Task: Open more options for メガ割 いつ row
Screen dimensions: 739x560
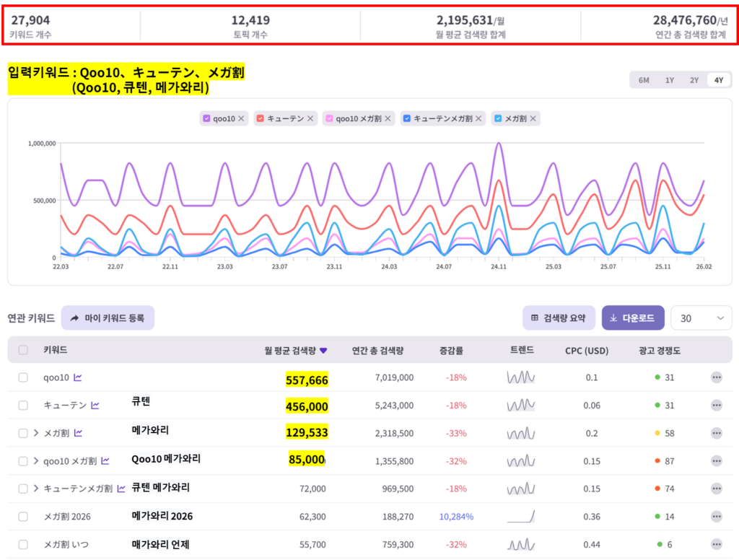Action: 716,544
